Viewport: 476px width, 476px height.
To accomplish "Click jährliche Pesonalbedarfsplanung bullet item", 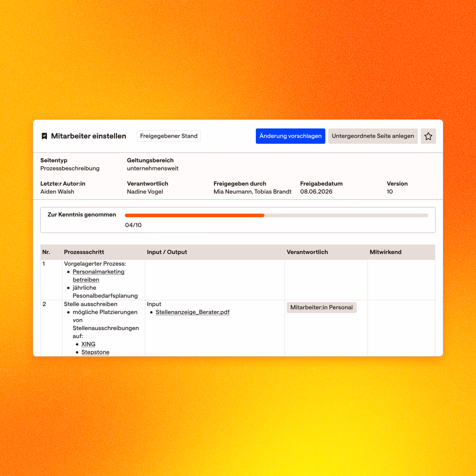I will 105,292.
